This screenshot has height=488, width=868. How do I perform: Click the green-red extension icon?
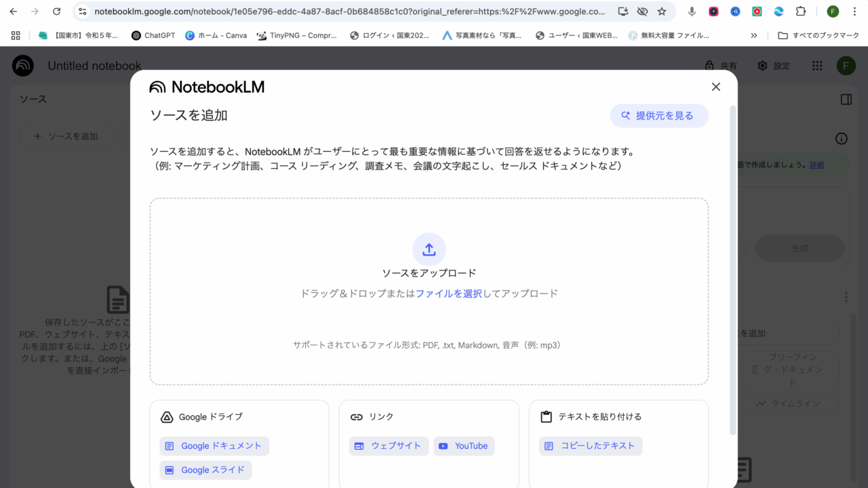click(x=757, y=12)
